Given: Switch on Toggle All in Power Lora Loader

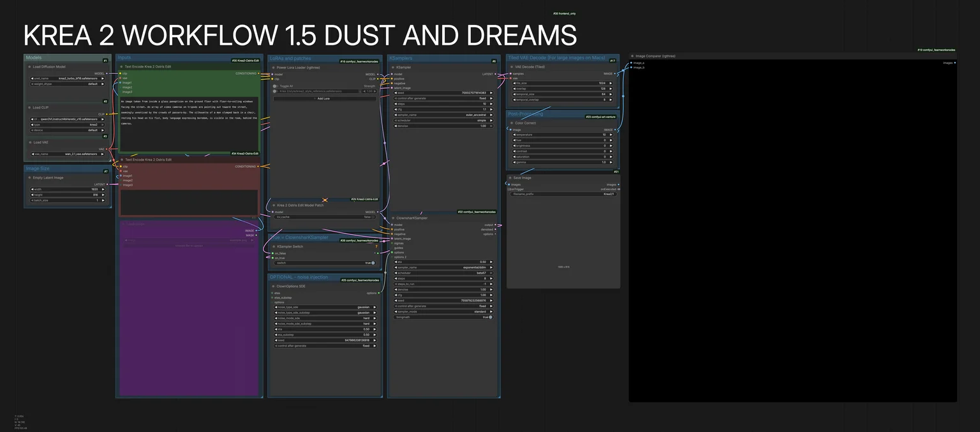Looking at the screenshot, I should pyautogui.click(x=276, y=86).
